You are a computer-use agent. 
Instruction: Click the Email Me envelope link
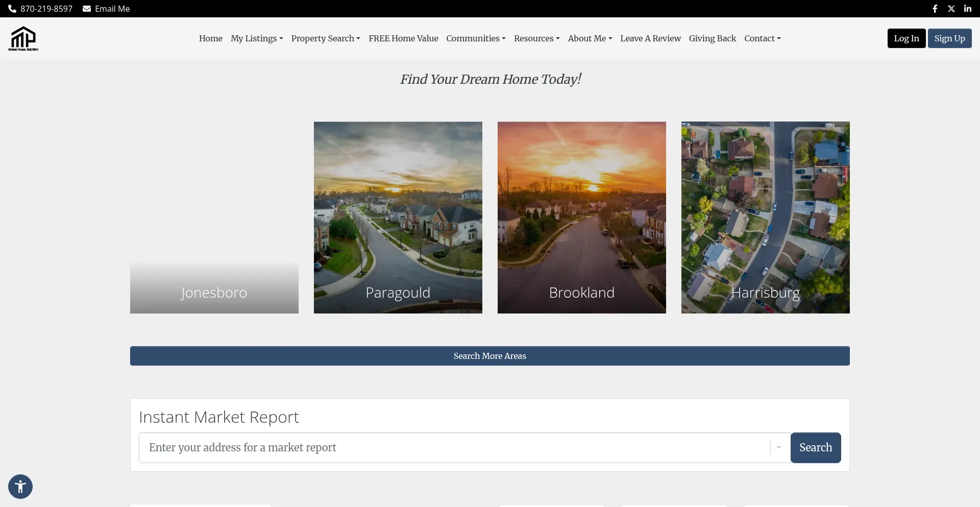point(106,9)
